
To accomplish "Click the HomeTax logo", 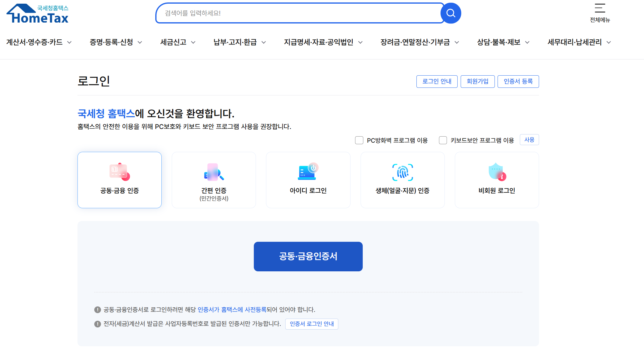I will [38, 14].
